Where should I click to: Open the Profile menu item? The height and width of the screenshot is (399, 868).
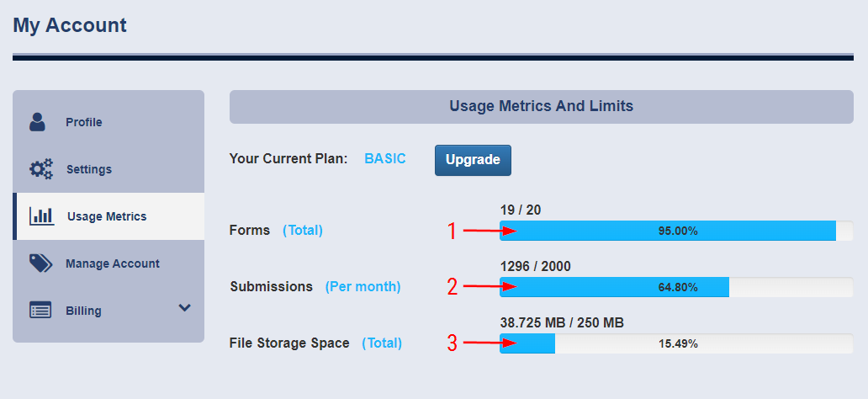pos(108,122)
